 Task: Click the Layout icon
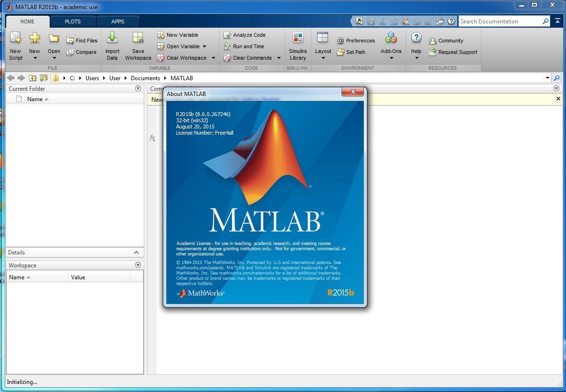(322, 38)
